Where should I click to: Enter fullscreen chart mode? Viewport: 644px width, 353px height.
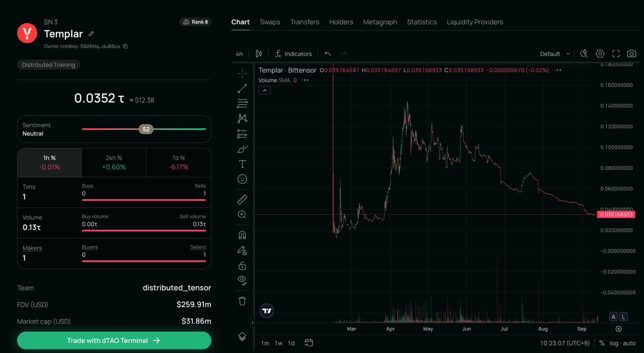616,54
